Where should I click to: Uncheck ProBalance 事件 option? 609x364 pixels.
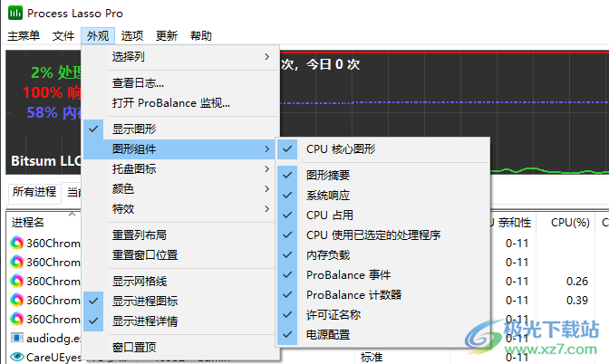[x=383, y=274]
